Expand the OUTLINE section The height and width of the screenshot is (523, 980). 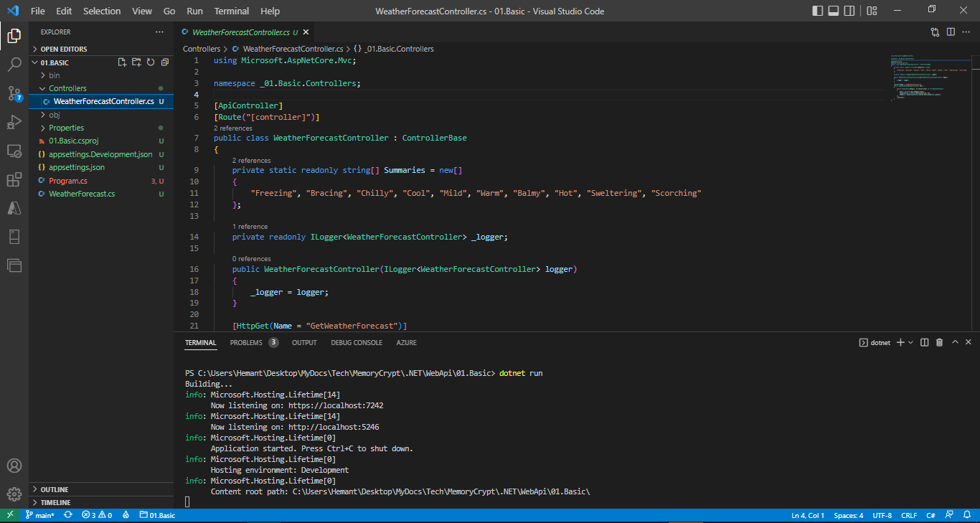[101, 489]
